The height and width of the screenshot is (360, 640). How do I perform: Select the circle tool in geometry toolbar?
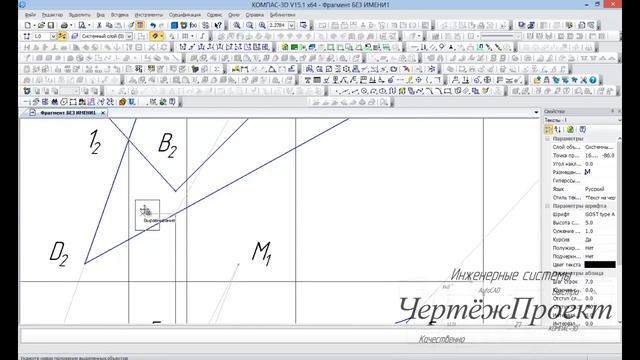click(x=364, y=91)
